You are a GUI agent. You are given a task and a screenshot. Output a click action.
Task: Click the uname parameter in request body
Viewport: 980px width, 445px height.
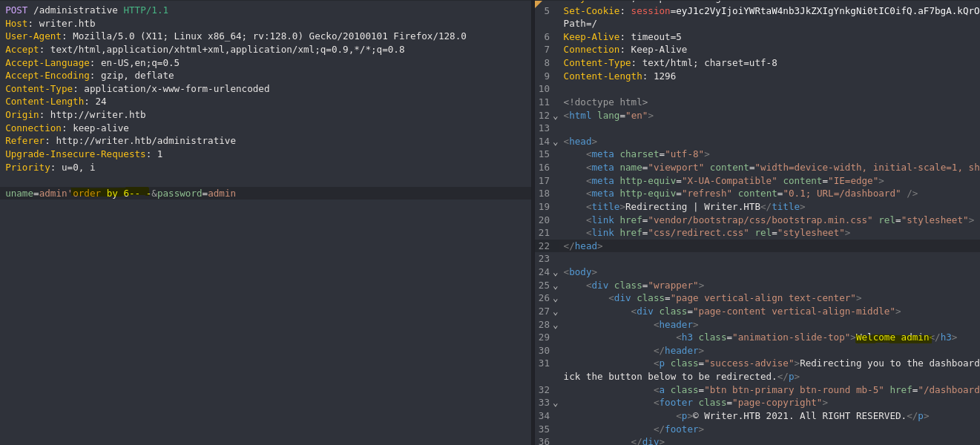coord(19,194)
